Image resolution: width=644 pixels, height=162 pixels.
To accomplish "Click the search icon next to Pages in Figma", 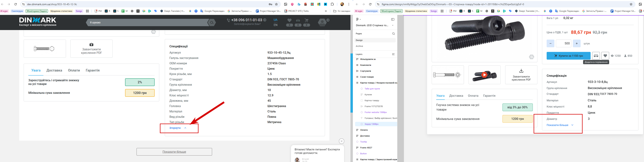I will [x=393, y=34].
